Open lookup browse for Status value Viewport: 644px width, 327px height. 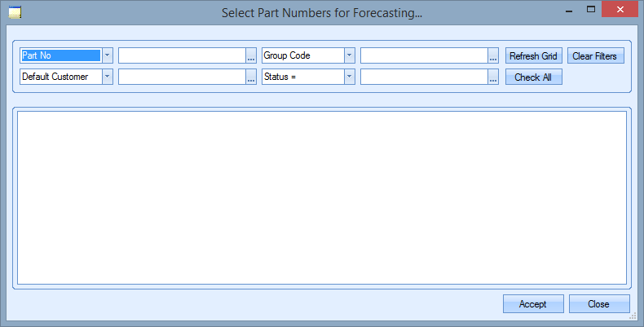pyautogui.click(x=493, y=77)
